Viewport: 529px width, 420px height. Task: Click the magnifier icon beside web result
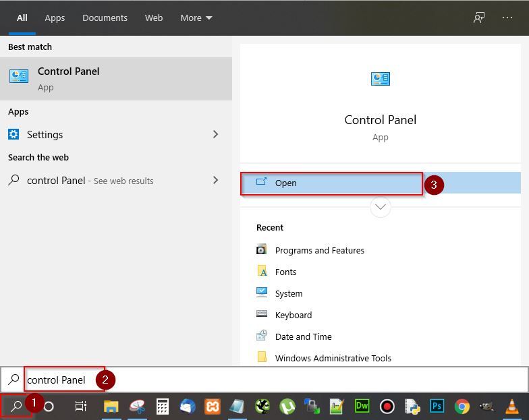tap(13, 180)
